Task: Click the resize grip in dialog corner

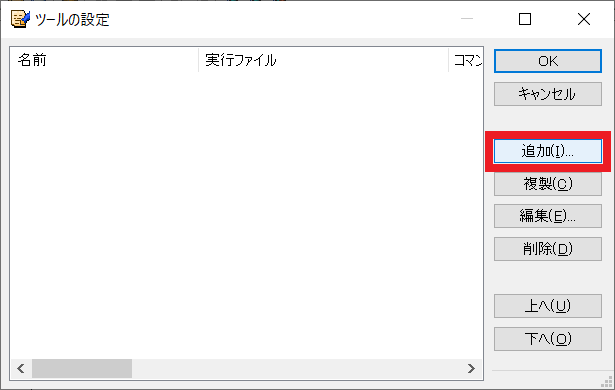Action: [x=607, y=382]
